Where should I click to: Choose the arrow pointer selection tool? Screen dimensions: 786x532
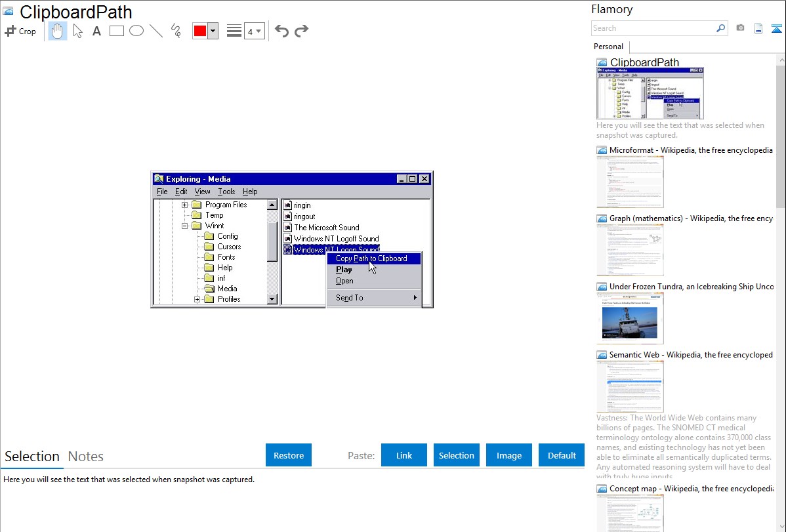(77, 31)
